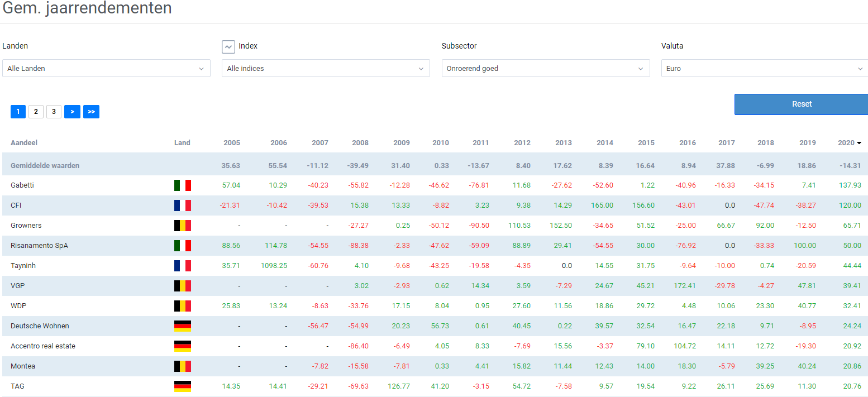The height and width of the screenshot is (397, 868).
Task: Expand the Alle indices dropdown
Action: pyautogui.click(x=326, y=69)
